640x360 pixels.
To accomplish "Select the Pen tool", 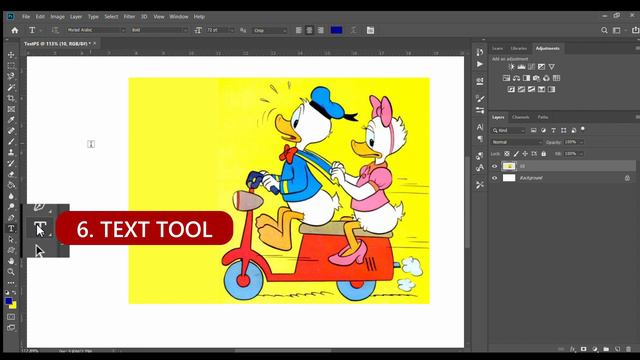I will point(11,218).
